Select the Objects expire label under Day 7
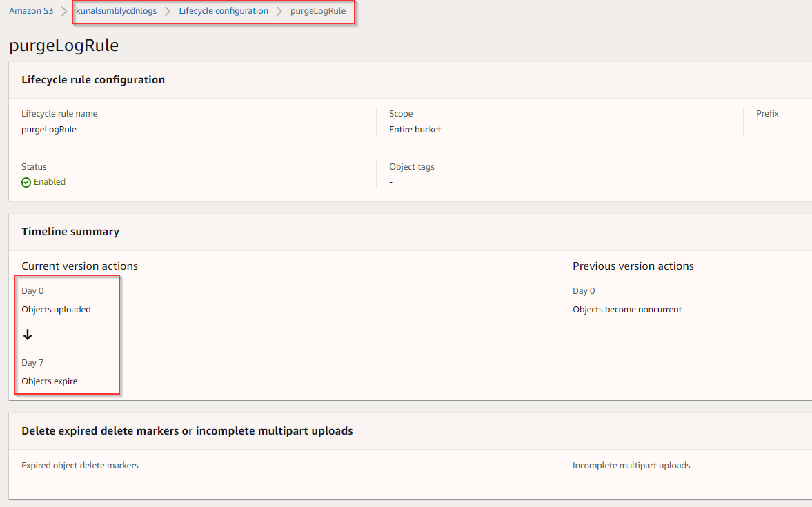 coord(49,381)
